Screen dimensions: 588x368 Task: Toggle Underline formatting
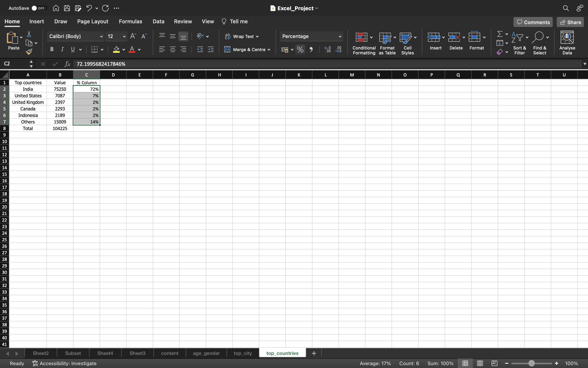coord(73,50)
